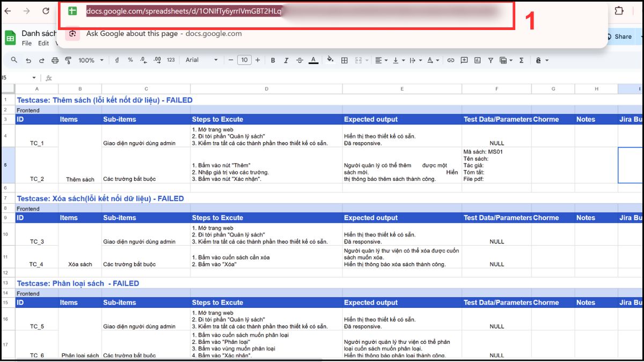Screen dimensions: 644x362
Task: Open the text color picker
Action: click(313, 60)
